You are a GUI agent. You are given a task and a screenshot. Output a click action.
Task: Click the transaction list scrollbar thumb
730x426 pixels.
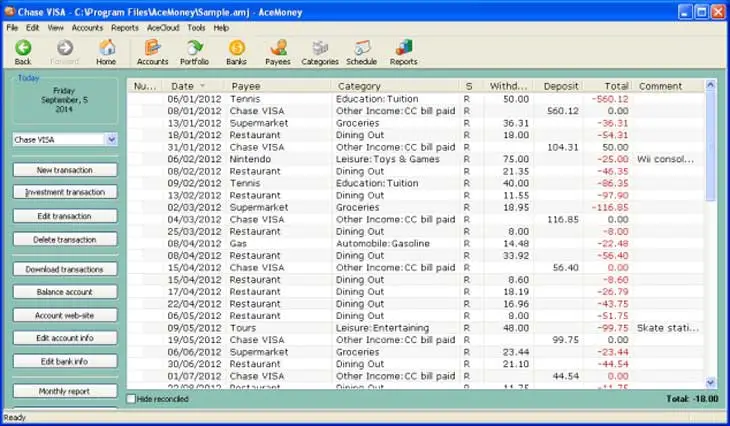710,146
